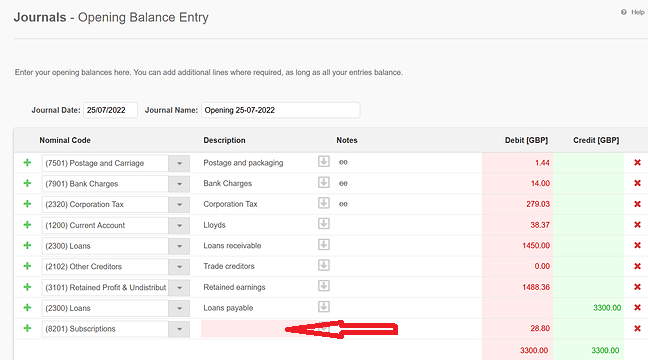Open nominal code dropdown for Loans payable row
Screen dimensions: 648x360
tap(179, 308)
